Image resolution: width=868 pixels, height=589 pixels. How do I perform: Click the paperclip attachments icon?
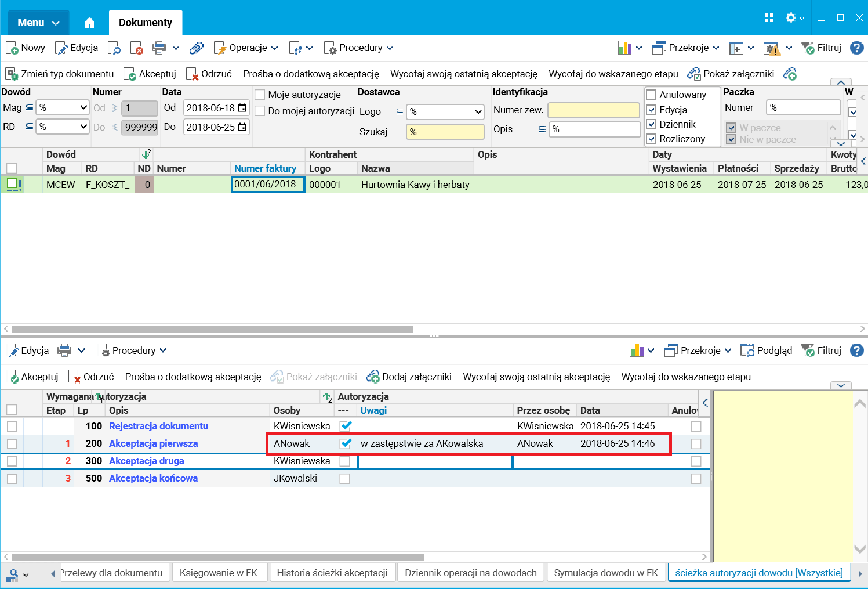(197, 48)
